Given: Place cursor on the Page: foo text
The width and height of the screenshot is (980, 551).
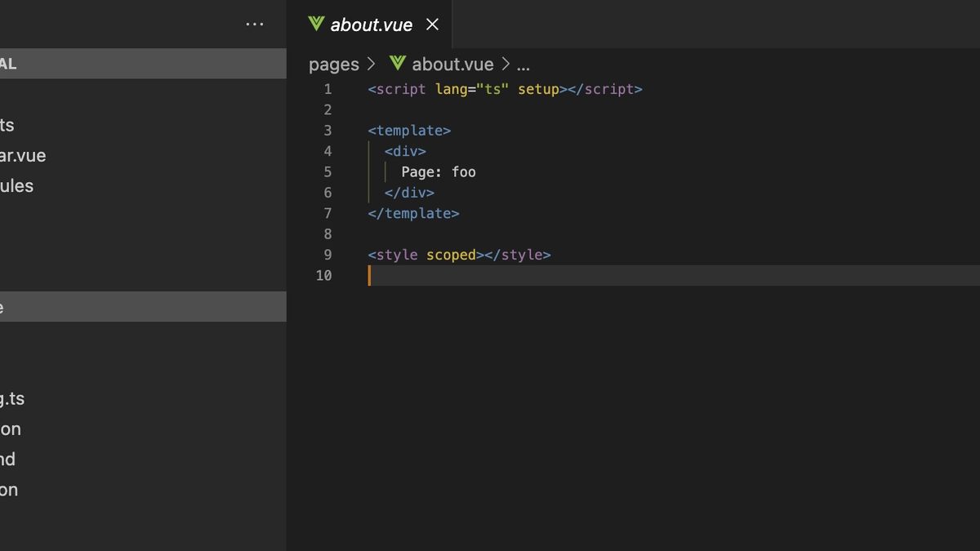Looking at the screenshot, I should pyautogui.click(x=438, y=171).
